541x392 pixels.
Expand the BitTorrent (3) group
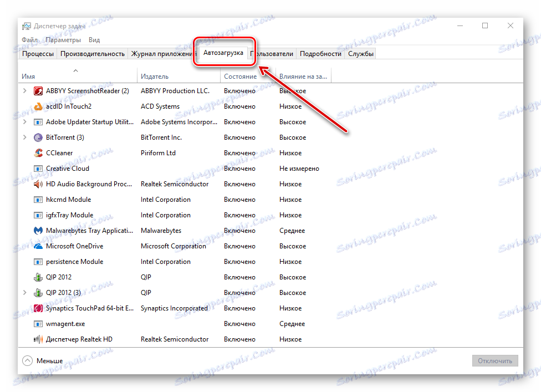(24, 138)
